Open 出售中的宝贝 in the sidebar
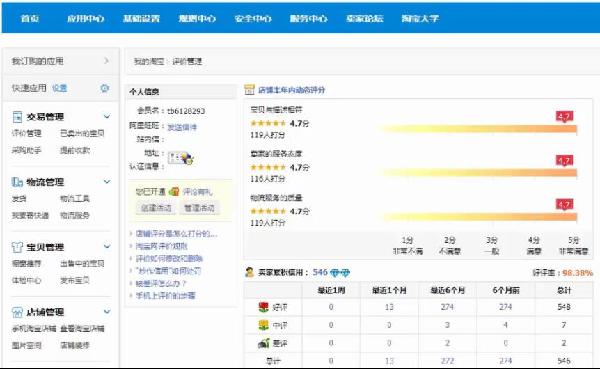 point(82,263)
